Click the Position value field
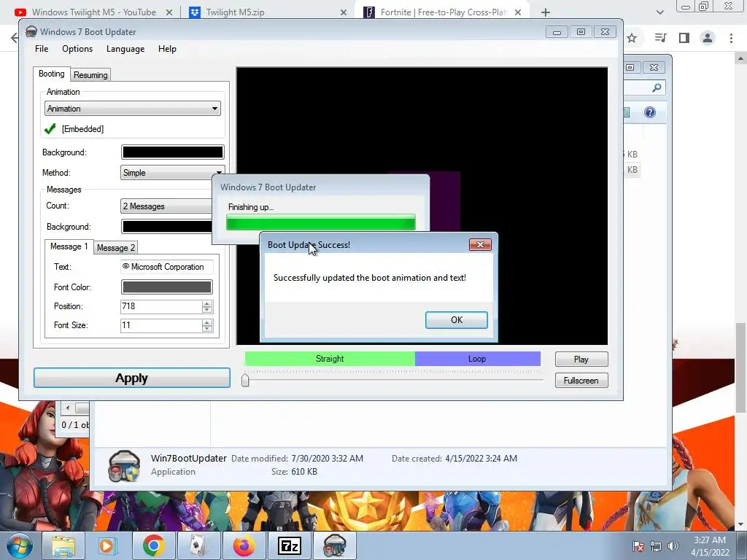Viewport: 747px width, 560px height. [161, 306]
